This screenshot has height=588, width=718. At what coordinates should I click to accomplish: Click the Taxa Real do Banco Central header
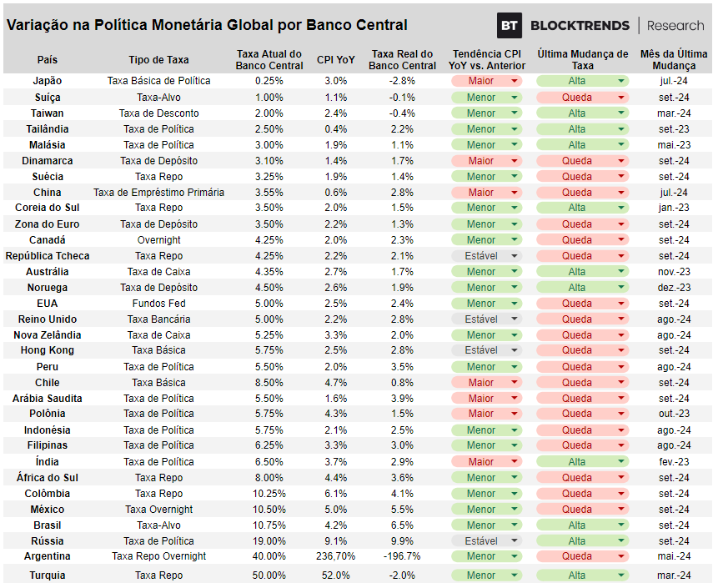click(402, 60)
